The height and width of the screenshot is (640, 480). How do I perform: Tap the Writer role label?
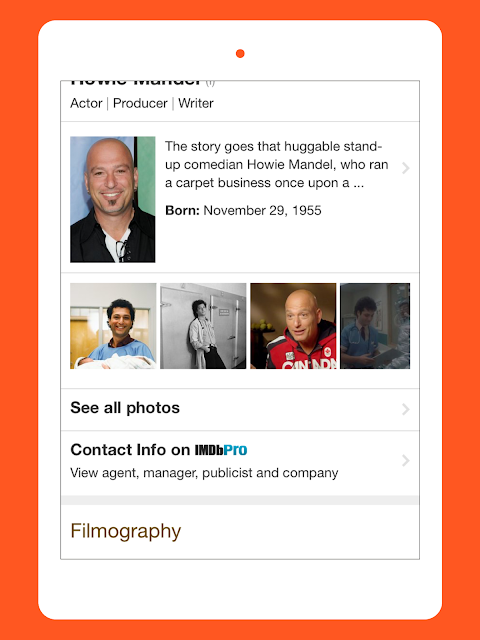click(196, 103)
